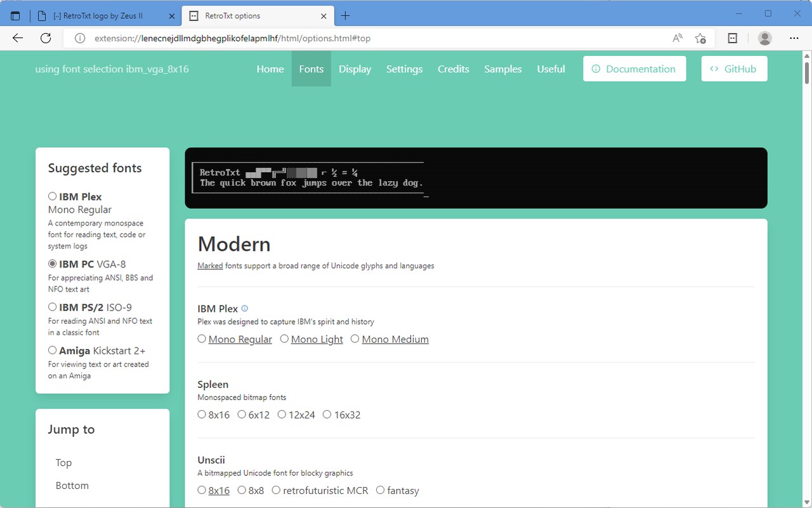Click the 'Suggested fonts' heading
The width and height of the screenshot is (812, 508).
click(95, 168)
